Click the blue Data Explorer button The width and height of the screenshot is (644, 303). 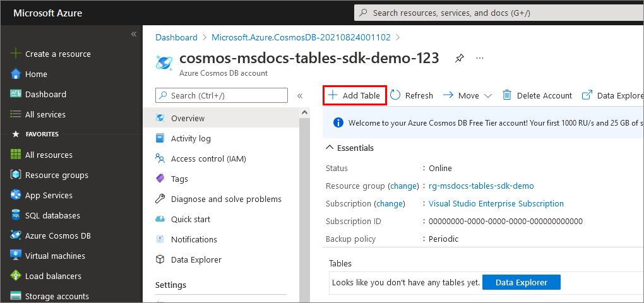[x=521, y=282]
